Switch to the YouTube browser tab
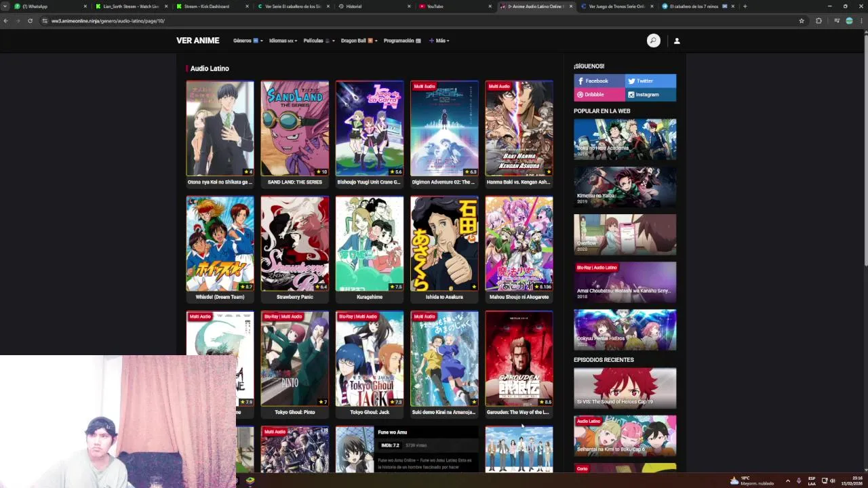Viewport: 868px width, 488px height. click(453, 6)
